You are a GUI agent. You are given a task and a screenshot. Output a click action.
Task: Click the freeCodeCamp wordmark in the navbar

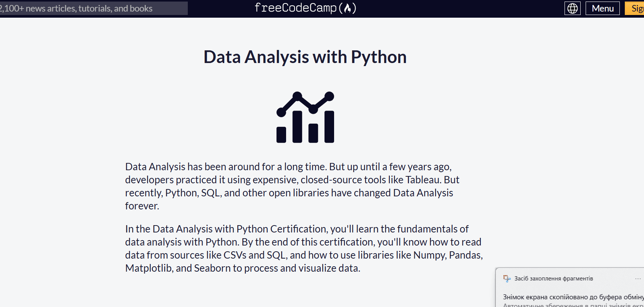pyautogui.click(x=305, y=8)
